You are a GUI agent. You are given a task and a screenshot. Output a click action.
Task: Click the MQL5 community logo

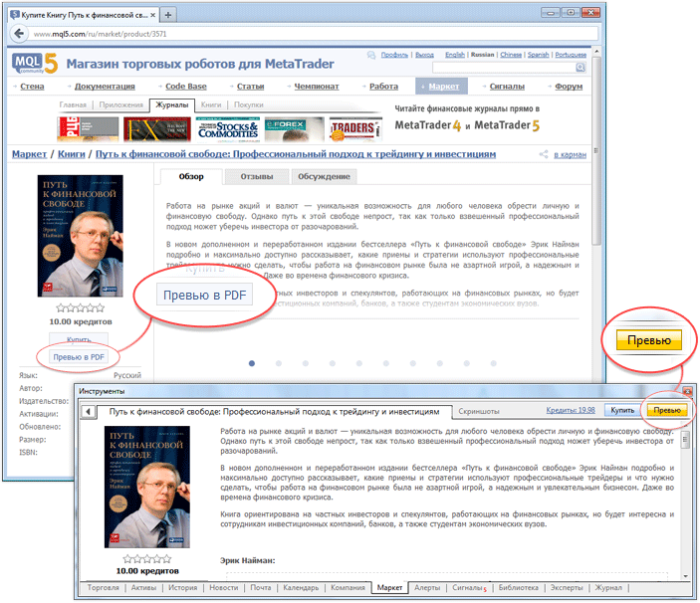click(x=35, y=64)
